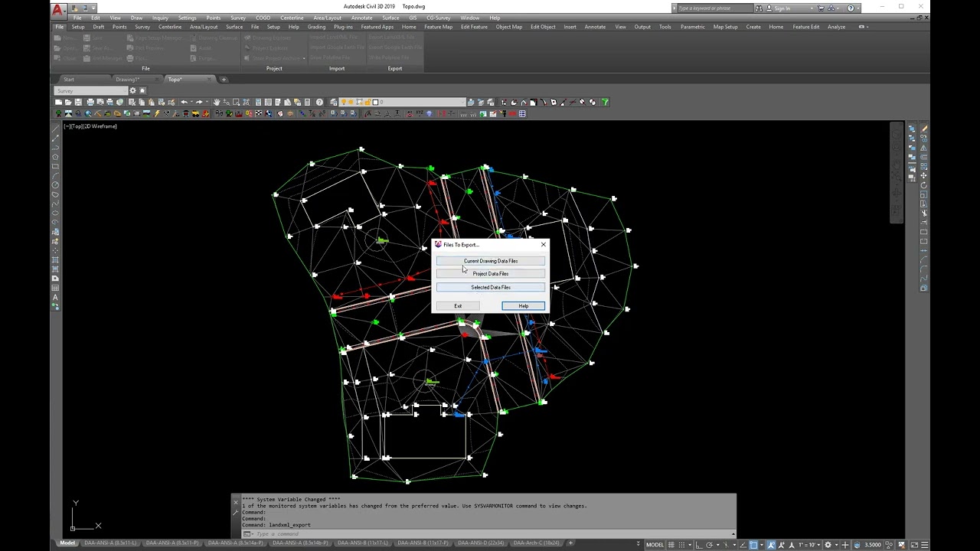The height and width of the screenshot is (551, 980).
Task: Open the CG-Survey menu
Action: coord(439,18)
